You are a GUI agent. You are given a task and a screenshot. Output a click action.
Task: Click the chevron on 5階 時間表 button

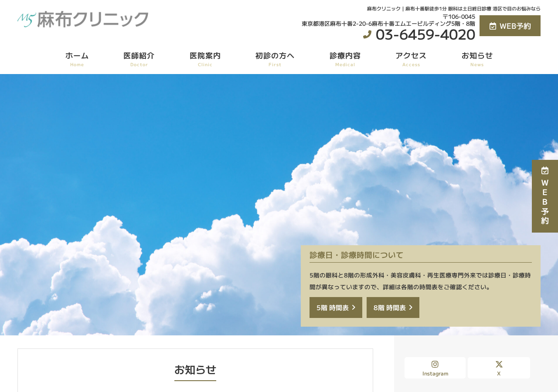point(354,308)
